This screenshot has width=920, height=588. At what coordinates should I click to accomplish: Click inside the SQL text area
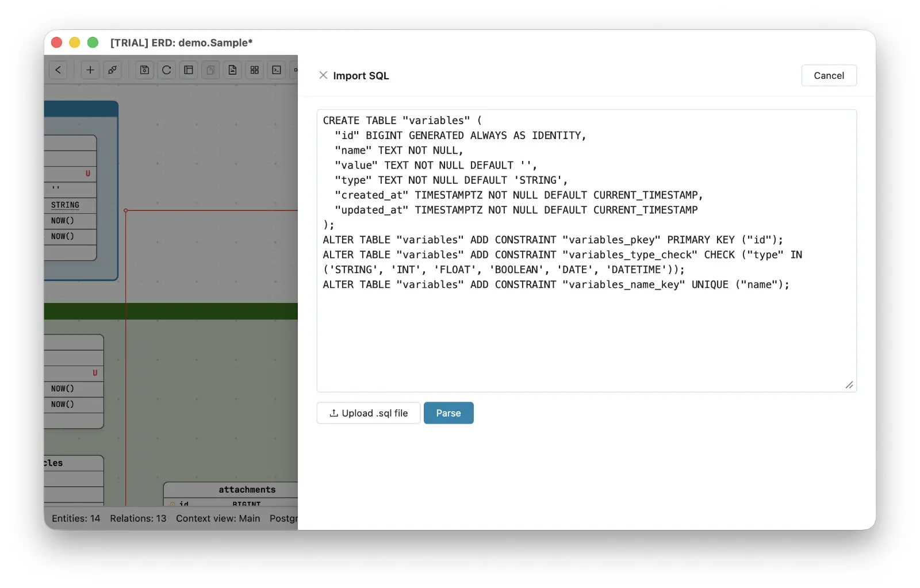coord(586,251)
